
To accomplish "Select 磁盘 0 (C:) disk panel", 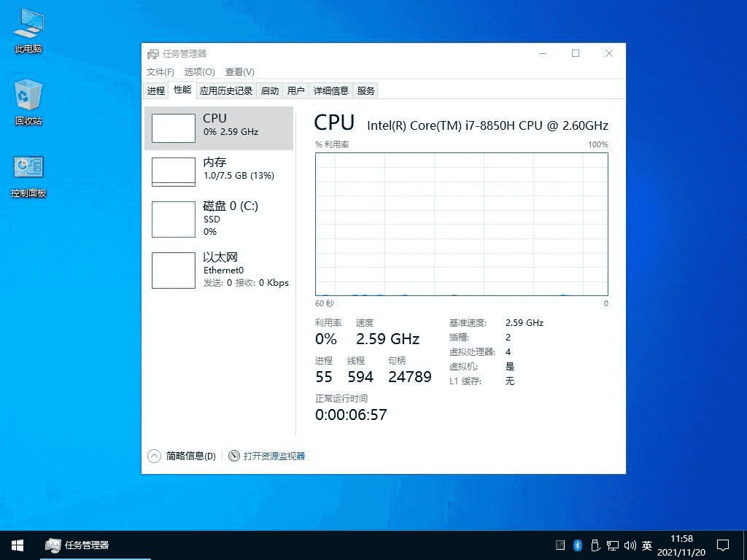I will pos(219,219).
